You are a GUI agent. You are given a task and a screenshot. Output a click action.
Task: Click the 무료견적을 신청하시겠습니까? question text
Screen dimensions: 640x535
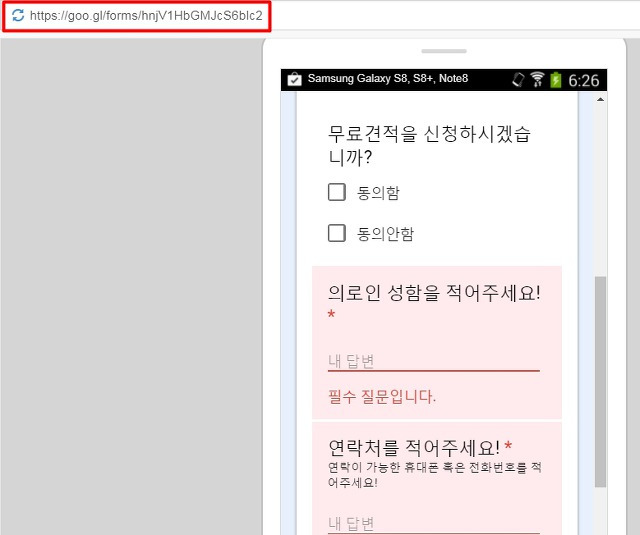click(x=429, y=145)
